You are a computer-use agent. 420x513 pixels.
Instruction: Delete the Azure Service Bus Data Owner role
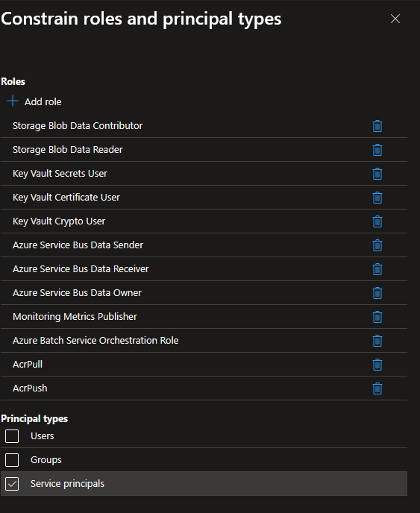377,293
